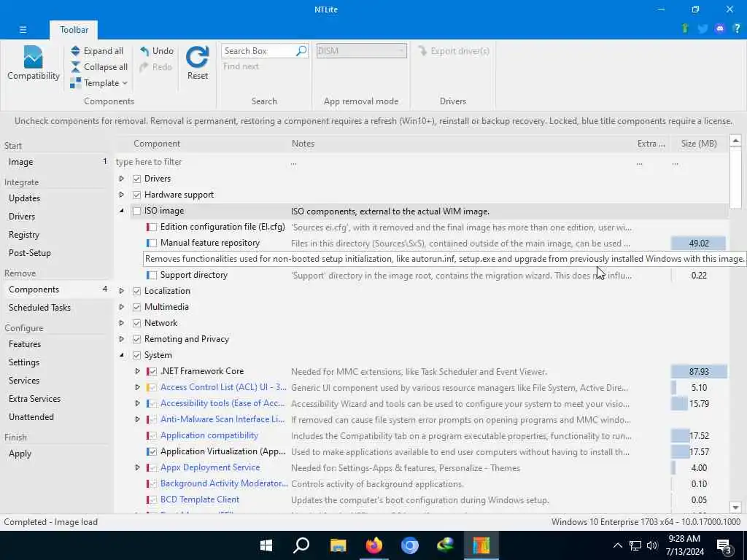This screenshot has height=560, width=747.
Task: Toggle the Localization checkbox
Action: click(136, 291)
